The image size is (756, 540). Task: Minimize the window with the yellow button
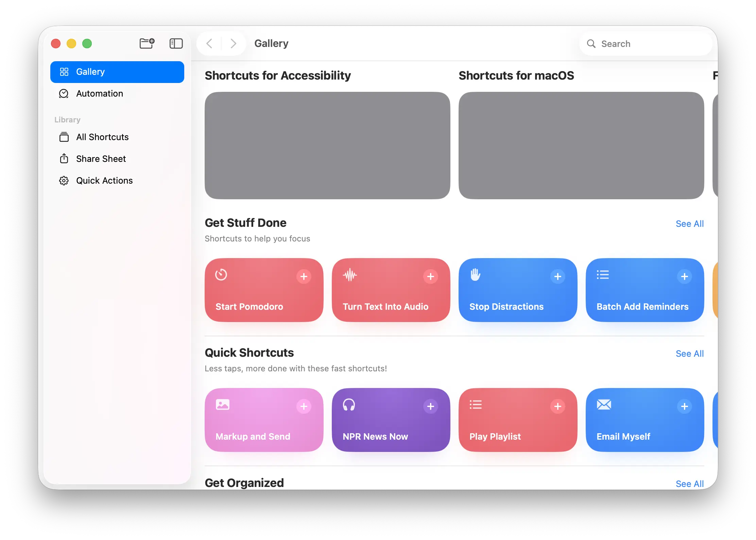point(71,44)
